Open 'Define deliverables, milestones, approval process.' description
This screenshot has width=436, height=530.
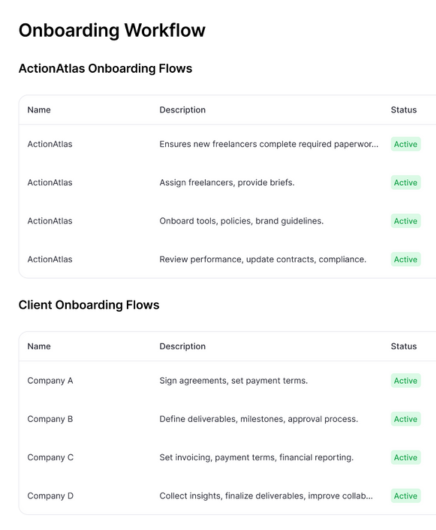259,419
